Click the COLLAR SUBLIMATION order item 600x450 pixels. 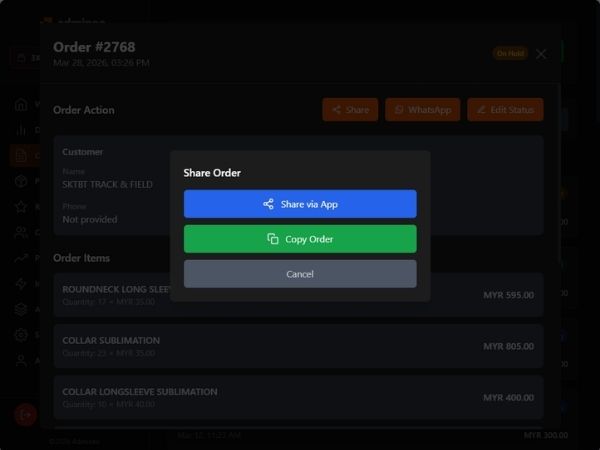(x=298, y=346)
